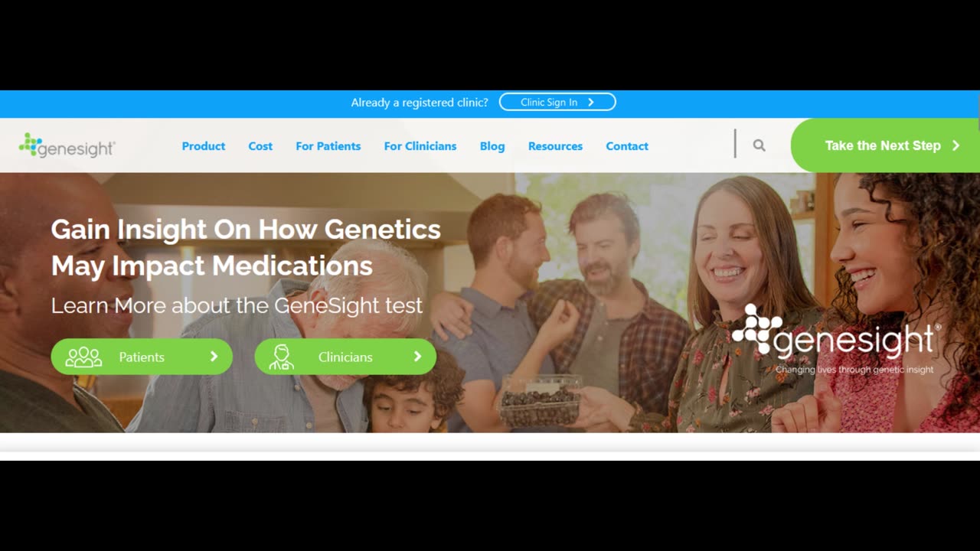Expand the For Patients menu

click(x=328, y=146)
